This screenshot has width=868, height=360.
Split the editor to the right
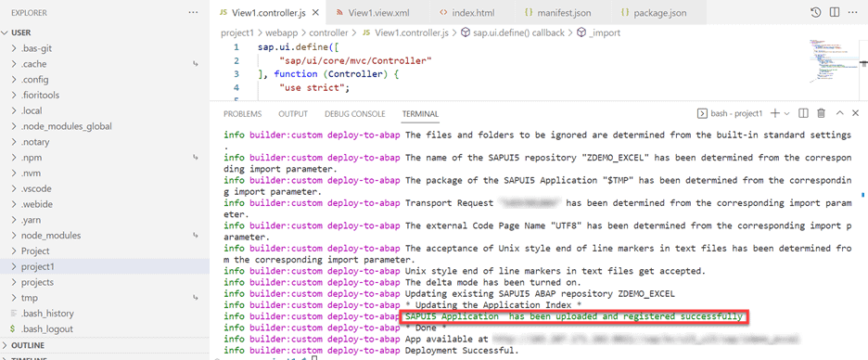[835, 12]
